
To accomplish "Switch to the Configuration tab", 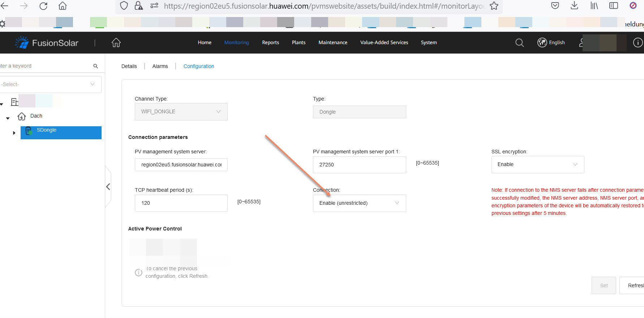I will pos(199,66).
